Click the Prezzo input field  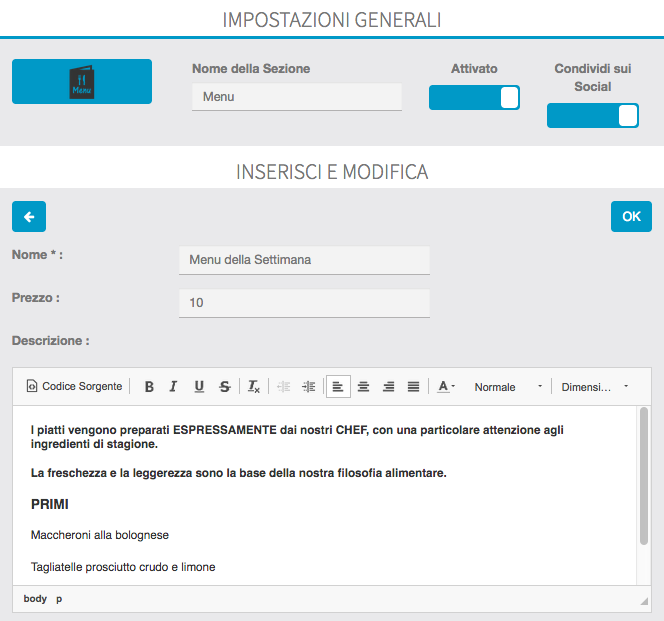[x=304, y=302]
